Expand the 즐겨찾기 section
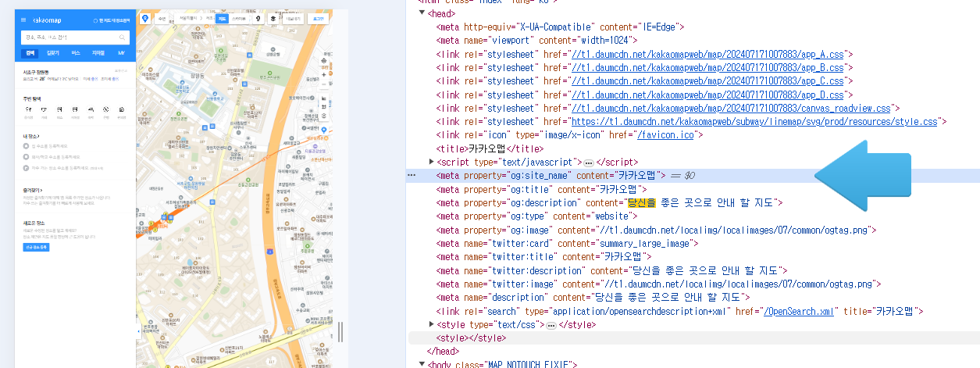 [x=34, y=190]
